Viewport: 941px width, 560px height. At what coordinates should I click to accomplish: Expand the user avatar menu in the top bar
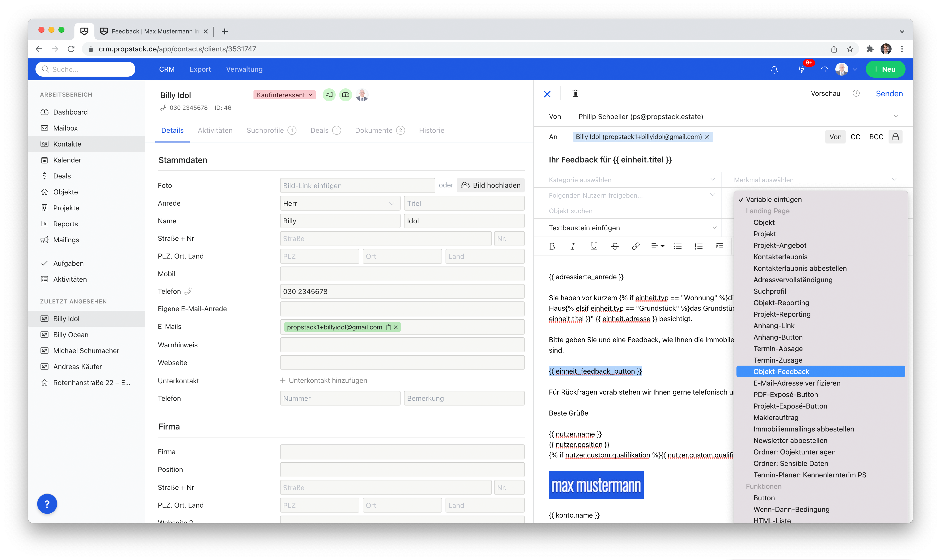[x=846, y=69]
